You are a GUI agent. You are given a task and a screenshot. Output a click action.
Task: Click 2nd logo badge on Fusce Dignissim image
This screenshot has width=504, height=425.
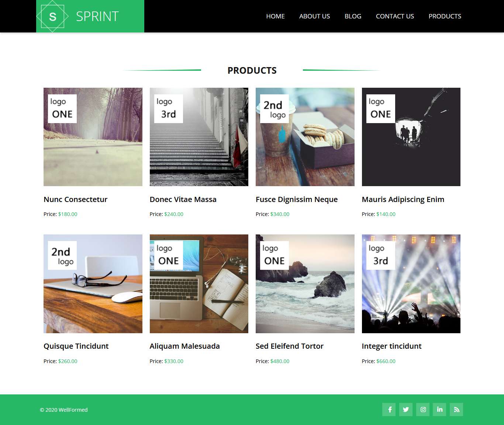coord(275,109)
